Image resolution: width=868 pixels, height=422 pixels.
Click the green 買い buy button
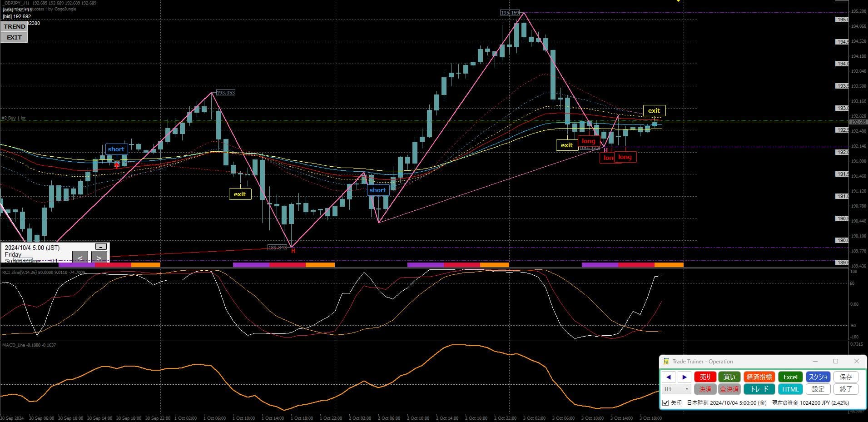coord(729,377)
